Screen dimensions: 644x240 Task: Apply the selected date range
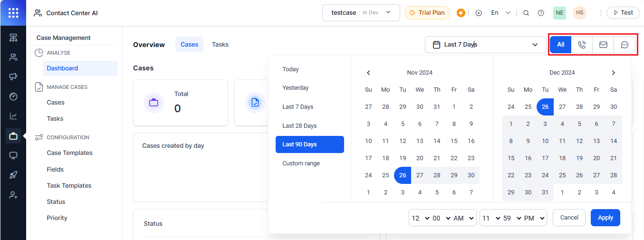[x=605, y=218]
